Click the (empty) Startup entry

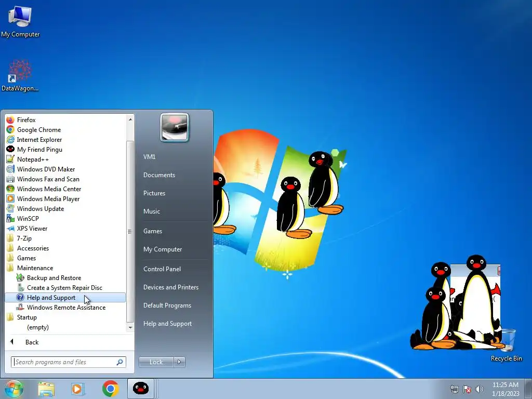(x=37, y=327)
